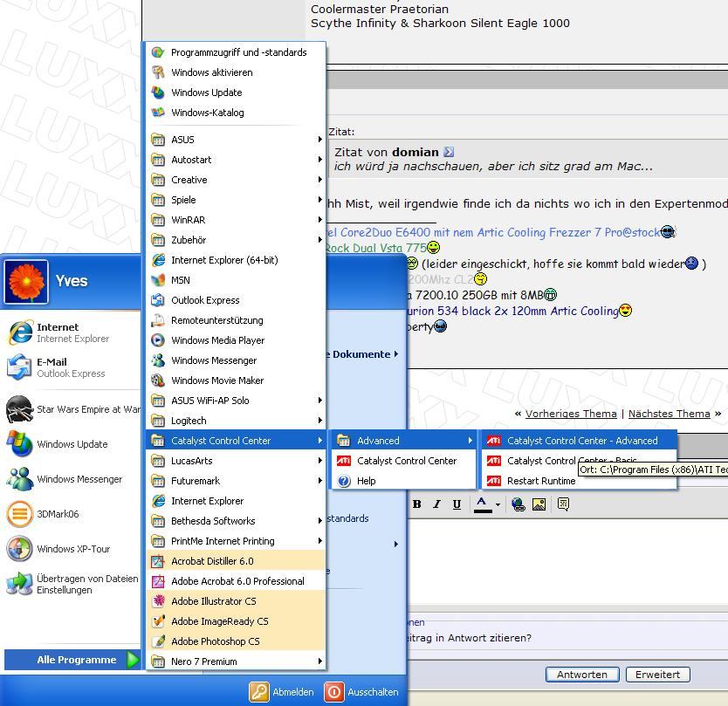Click the Übertragen von Dateien icon
This screenshot has height=706, width=728.
[x=19, y=584]
